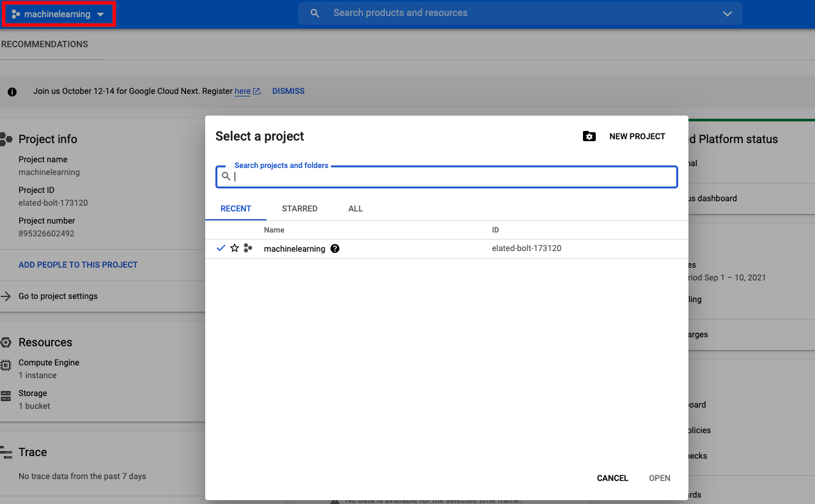Focus the Search projects and folders field
This screenshot has width=815, height=504.
click(446, 176)
